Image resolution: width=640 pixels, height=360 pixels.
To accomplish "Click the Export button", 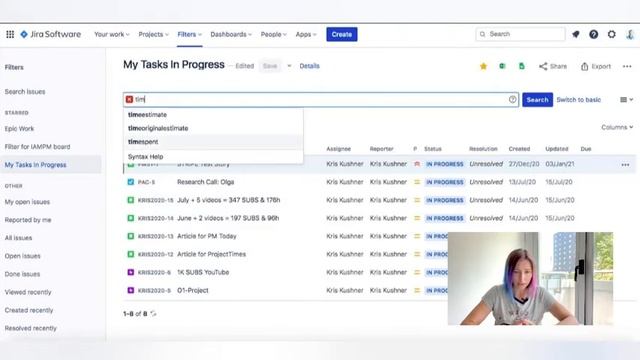I will point(596,66).
